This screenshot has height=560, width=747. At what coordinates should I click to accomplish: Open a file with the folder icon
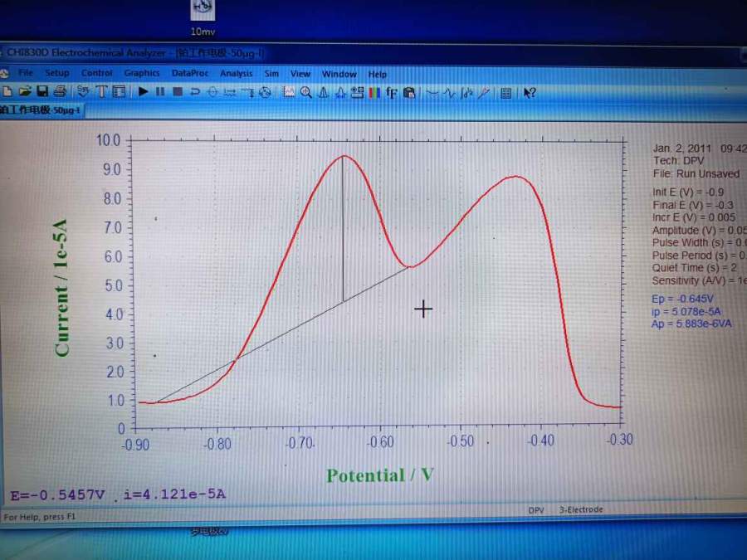point(25,91)
